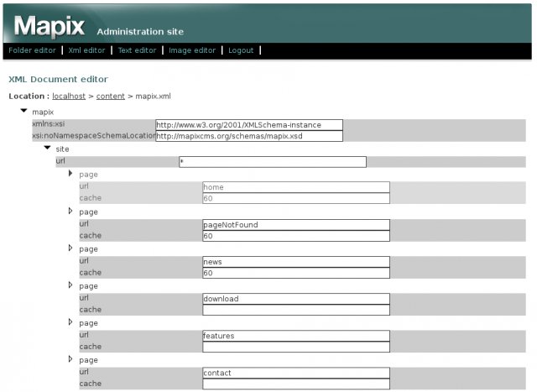
Task: Expand the page node above contact url
Action: pos(71,358)
